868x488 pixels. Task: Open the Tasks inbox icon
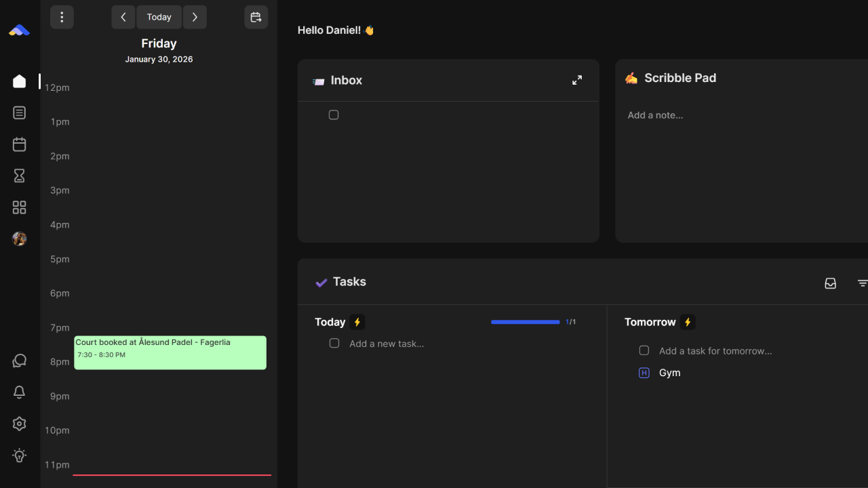pyautogui.click(x=830, y=283)
